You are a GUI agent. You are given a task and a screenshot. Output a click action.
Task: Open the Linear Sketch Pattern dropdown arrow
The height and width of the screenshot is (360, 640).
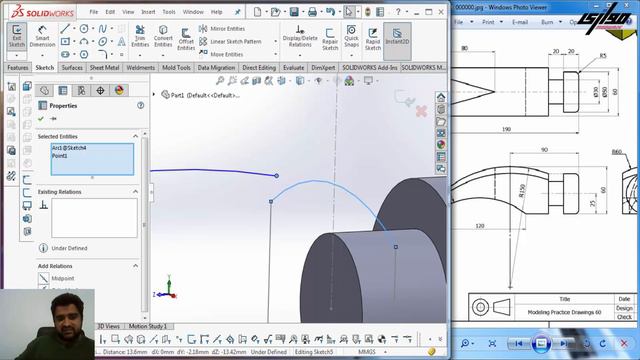(x=276, y=41)
